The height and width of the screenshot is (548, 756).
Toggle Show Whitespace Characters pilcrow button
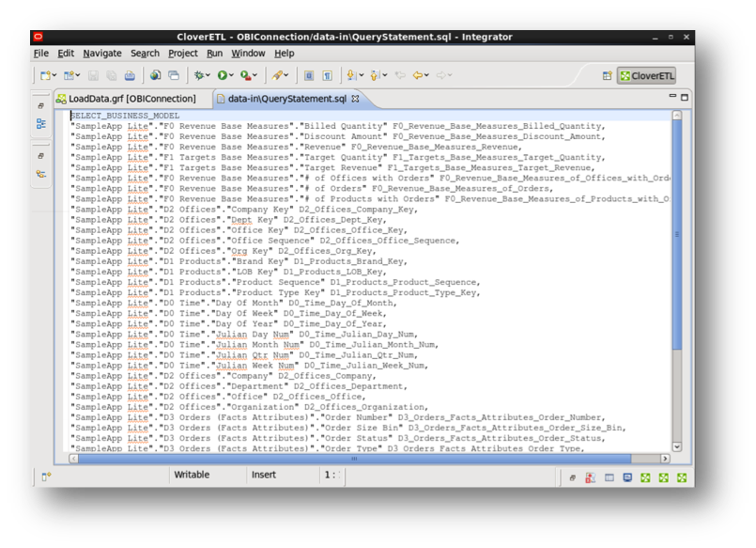328,75
